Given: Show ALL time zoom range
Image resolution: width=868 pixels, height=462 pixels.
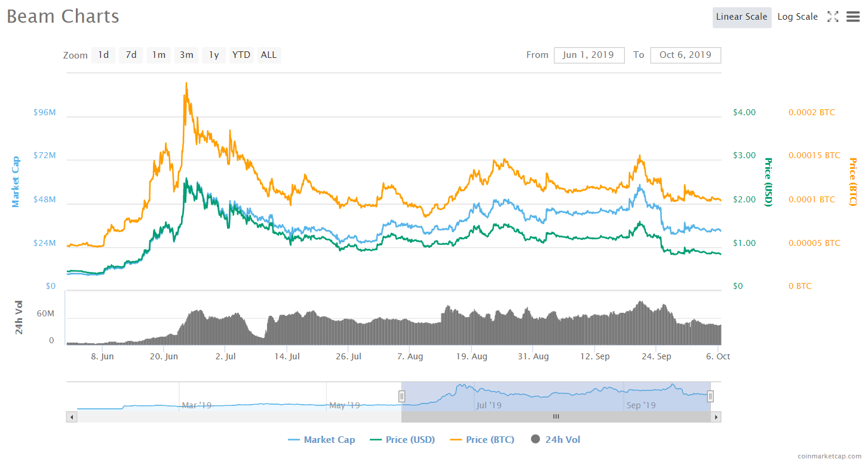Looking at the screenshot, I should point(269,55).
